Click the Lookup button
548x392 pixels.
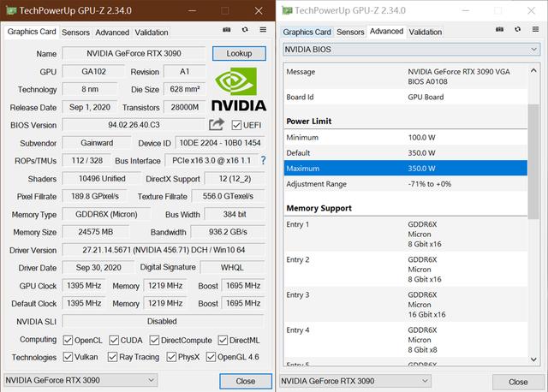[x=239, y=53]
